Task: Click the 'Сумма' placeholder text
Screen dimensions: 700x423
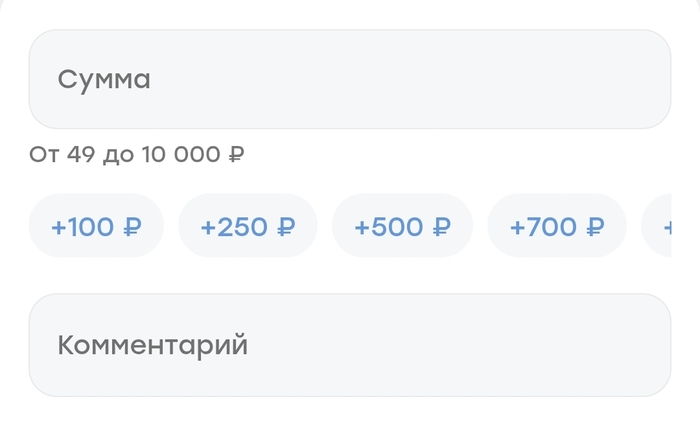Action: (x=104, y=80)
